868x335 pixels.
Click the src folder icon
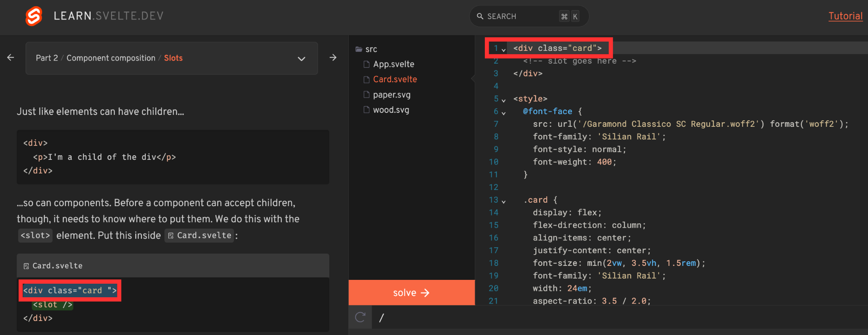point(359,49)
